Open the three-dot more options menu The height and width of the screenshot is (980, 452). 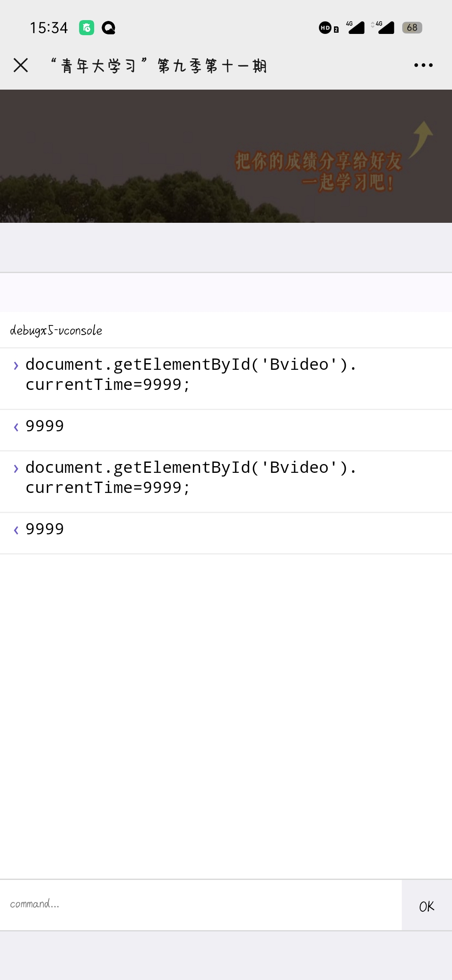pyautogui.click(x=423, y=65)
